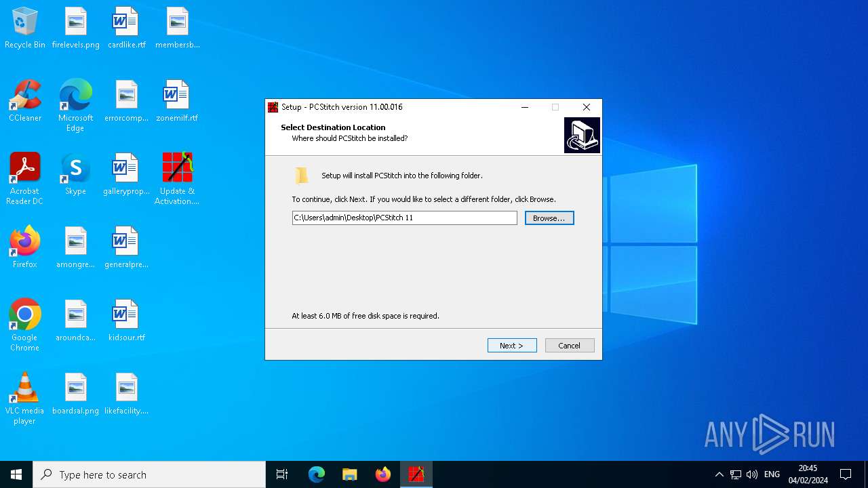Screen dimensions: 868x488
Task: Select the cardlike.rtf desktop file
Action: [x=126, y=28]
